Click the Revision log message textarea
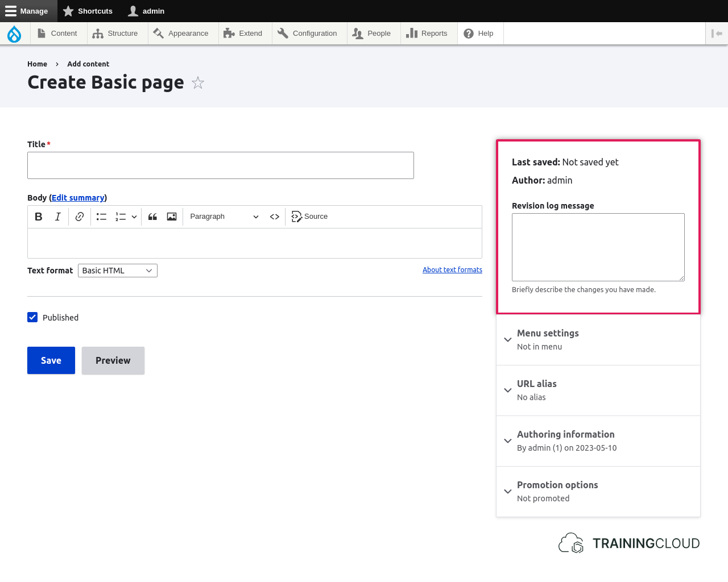This screenshot has width=728, height=582. pos(598,247)
